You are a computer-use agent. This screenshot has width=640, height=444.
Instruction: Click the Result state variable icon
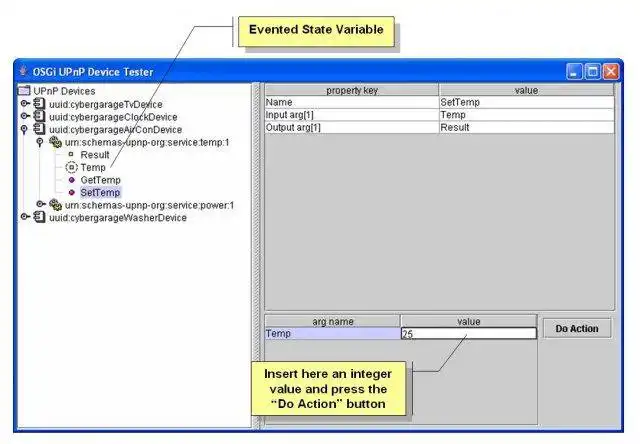coord(71,154)
